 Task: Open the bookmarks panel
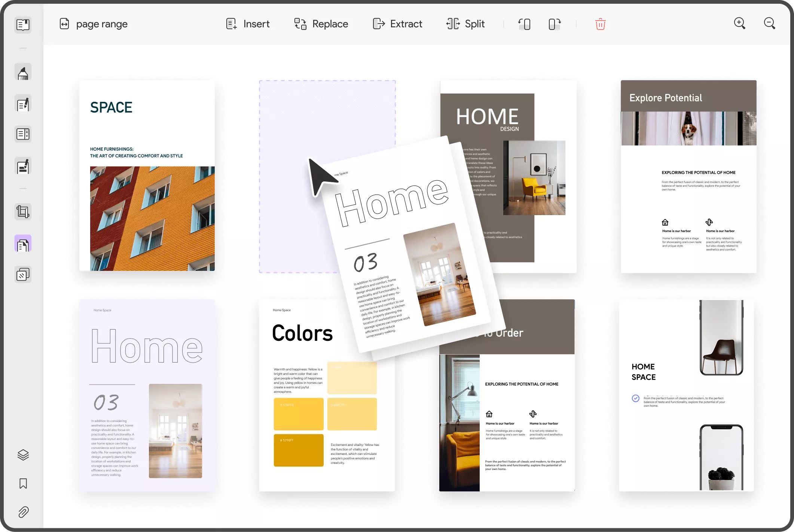[x=23, y=483]
